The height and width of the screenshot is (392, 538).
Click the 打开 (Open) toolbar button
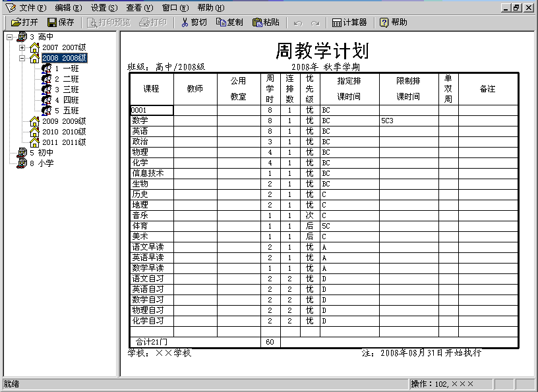point(24,22)
